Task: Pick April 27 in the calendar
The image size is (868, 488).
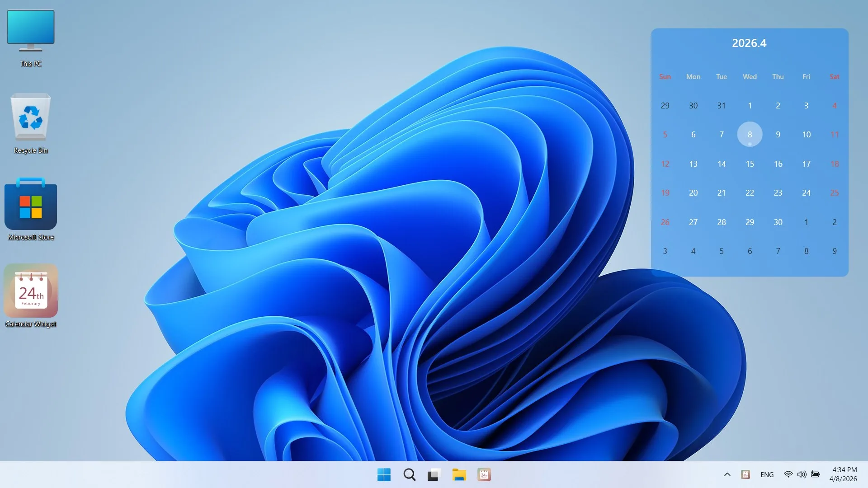Action: pos(693,222)
